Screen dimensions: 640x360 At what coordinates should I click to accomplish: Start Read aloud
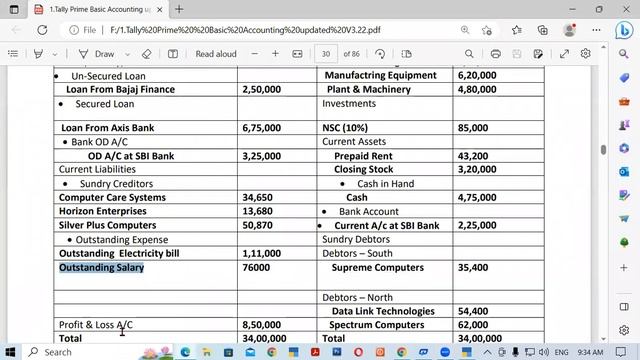tap(216, 54)
